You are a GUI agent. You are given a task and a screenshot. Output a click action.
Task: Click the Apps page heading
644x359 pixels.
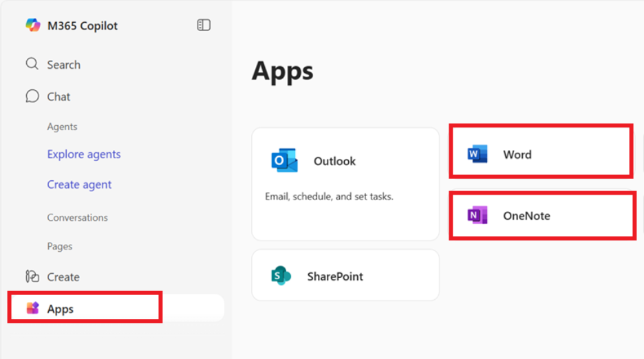pos(283,72)
